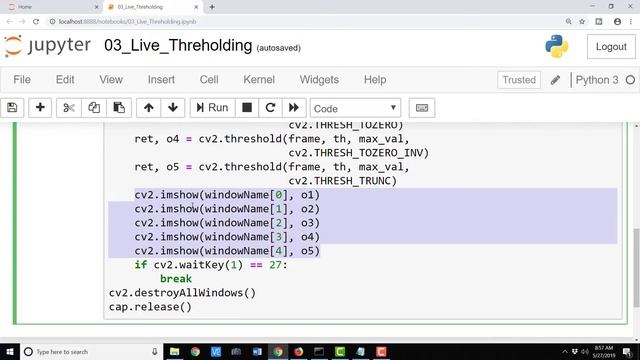Click the Cortana microphone icon
Image resolution: width=640 pixels, height=360 pixels.
[155, 352]
